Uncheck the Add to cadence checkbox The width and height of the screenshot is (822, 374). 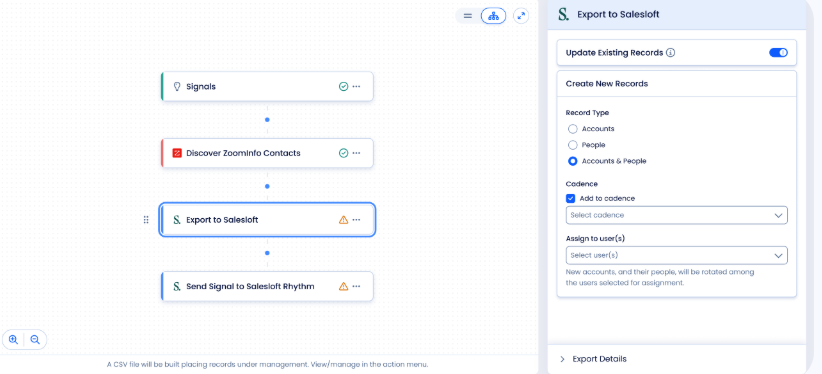pyautogui.click(x=571, y=198)
